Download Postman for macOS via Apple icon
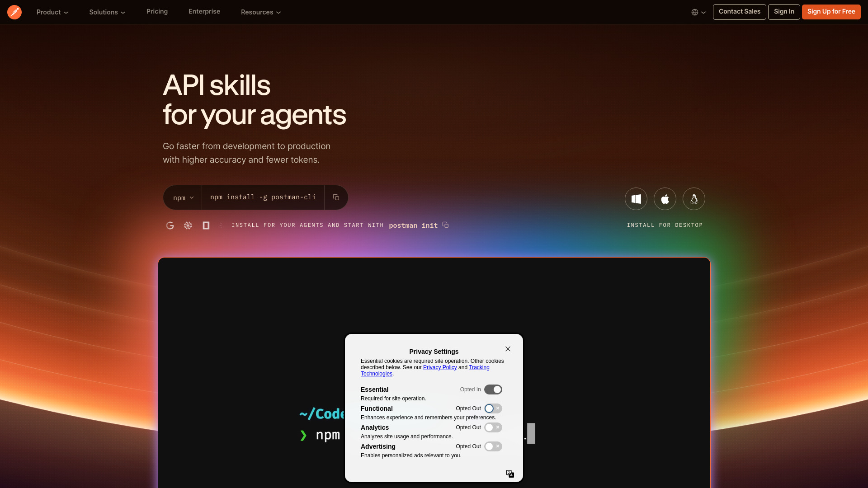This screenshot has width=868, height=488. tap(665, 199)
